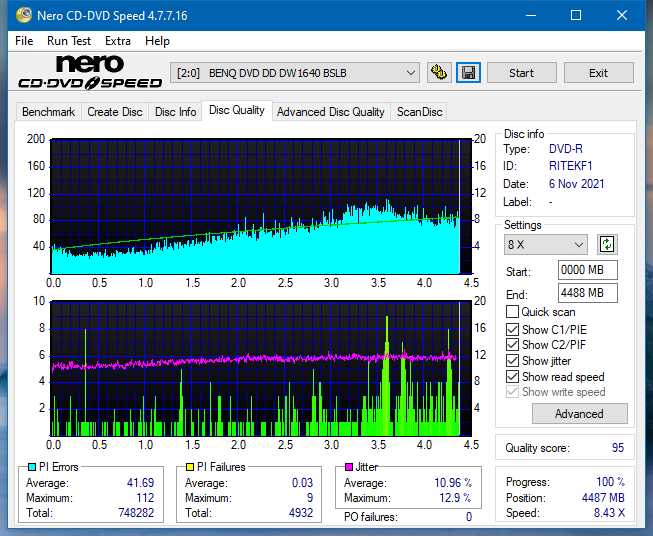
Task: Close the Nero CD-DVD Speed window
Action: pos(622,15)
